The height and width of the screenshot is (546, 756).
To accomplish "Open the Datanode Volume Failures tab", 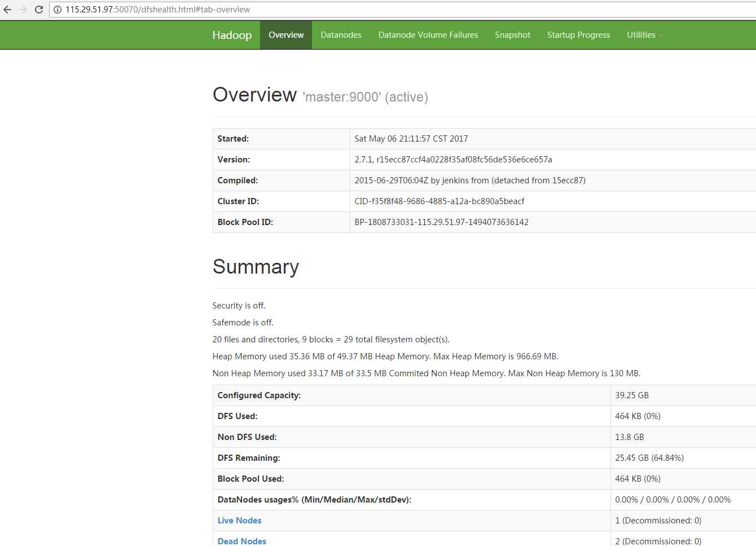I will click(x=428, y=35).
